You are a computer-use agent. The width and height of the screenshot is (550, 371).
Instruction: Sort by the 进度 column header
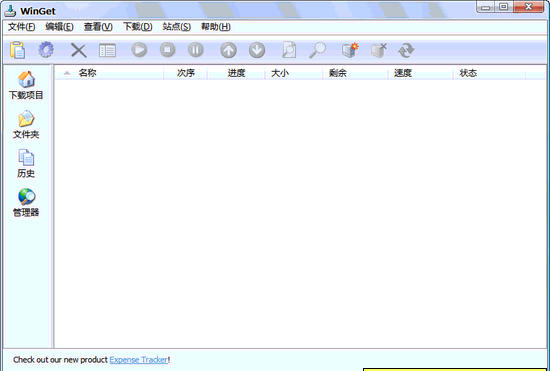[x=236, y=73]
